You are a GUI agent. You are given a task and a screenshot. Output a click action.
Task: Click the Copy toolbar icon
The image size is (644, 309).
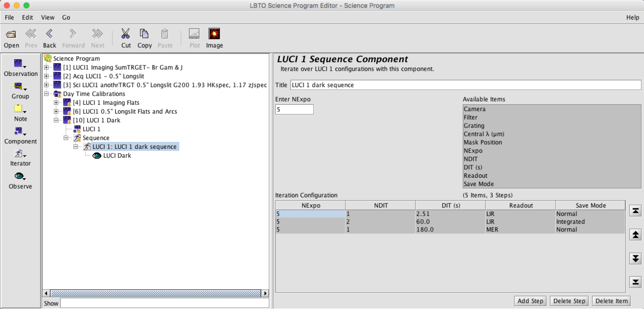144,34
